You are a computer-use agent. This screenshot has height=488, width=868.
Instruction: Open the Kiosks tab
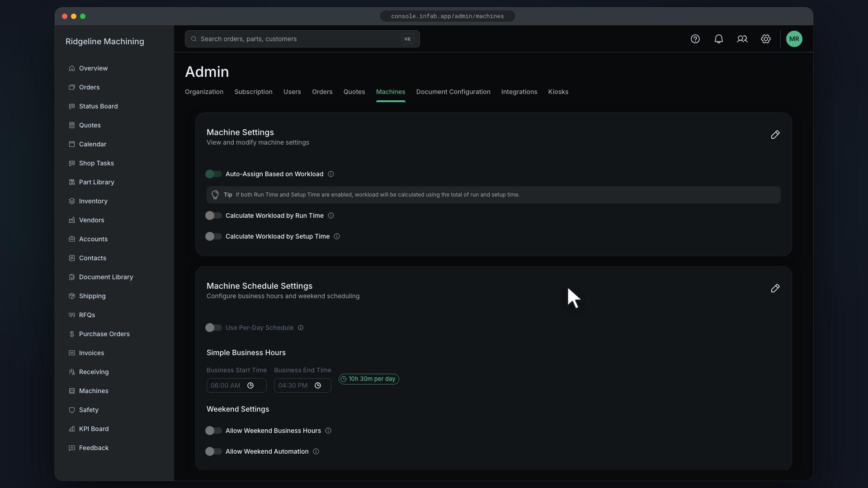(x=558, y=92)
